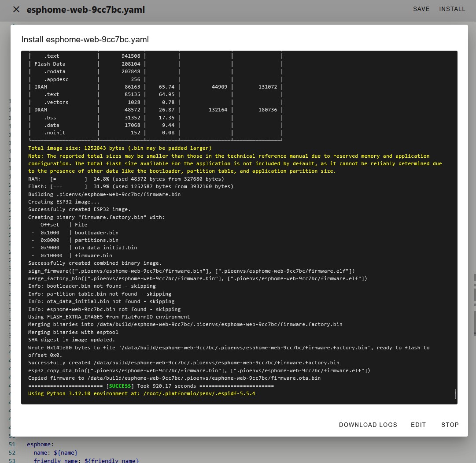Click the .bss table row
Viewport: 476px width, 463px height.
click(x=156, y=118)
